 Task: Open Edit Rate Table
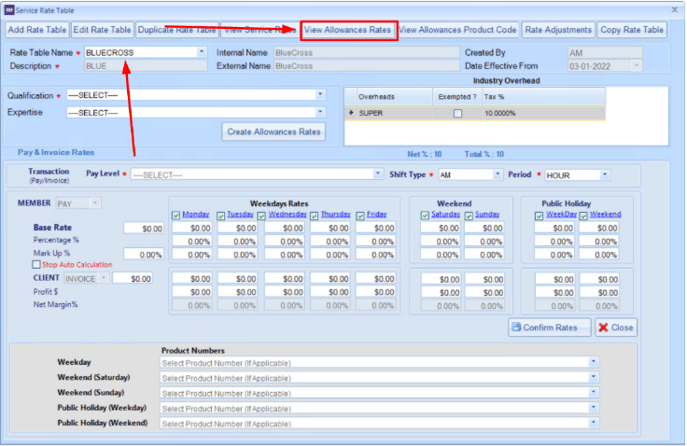[102, 30]
